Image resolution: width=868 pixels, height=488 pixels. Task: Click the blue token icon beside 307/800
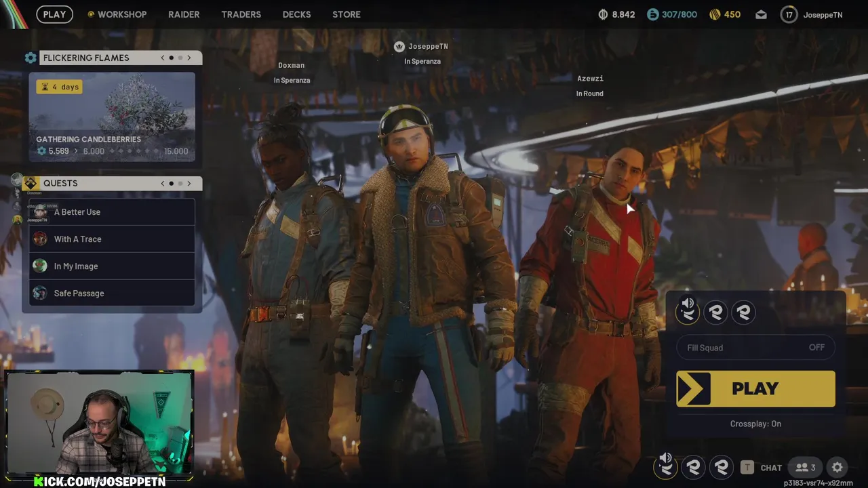652,14
